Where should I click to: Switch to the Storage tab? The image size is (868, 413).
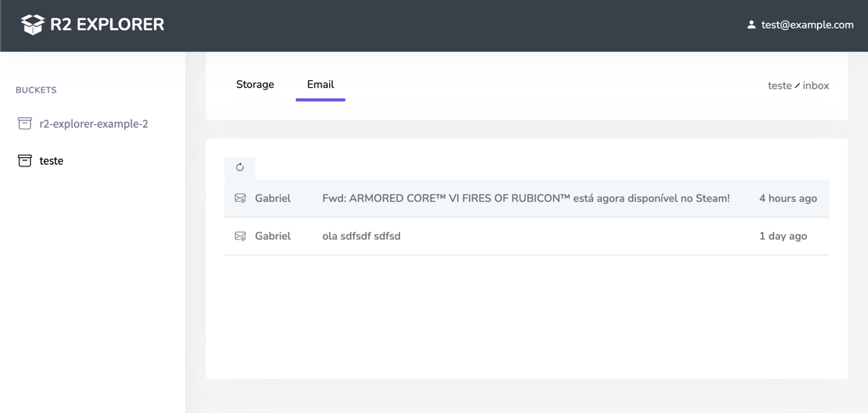[255, 85]
